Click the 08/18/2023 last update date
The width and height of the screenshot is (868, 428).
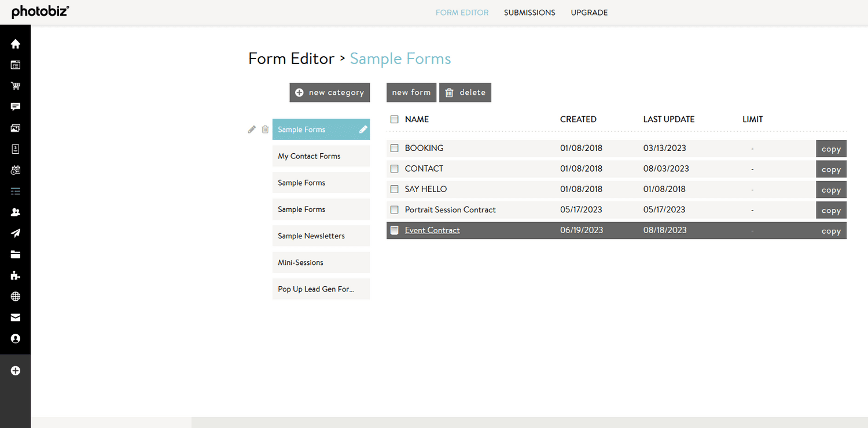pyautogui.click(x=665, y=230)
